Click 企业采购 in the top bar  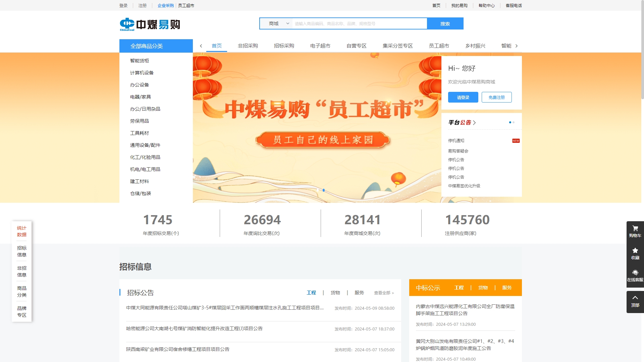(166, 5)
